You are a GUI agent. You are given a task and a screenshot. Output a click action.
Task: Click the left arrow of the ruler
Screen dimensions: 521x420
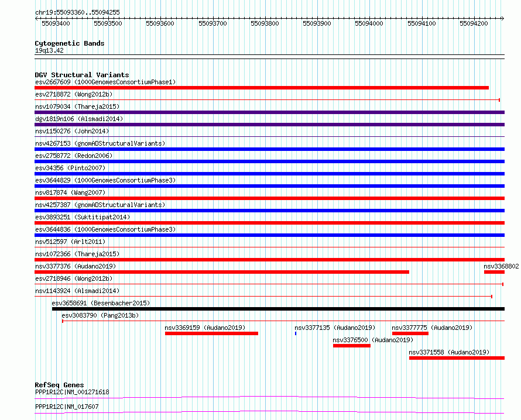click(x=36, y=18)
